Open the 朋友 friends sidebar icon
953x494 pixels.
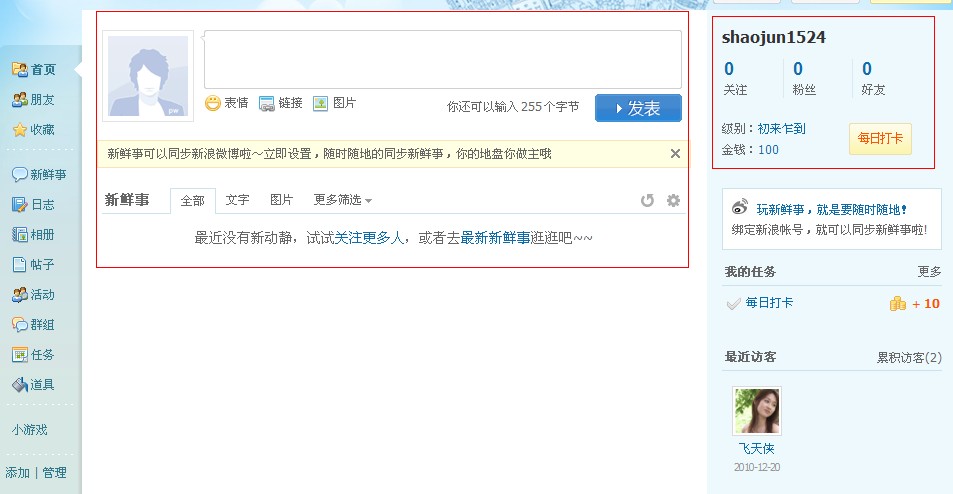(19, 99)
